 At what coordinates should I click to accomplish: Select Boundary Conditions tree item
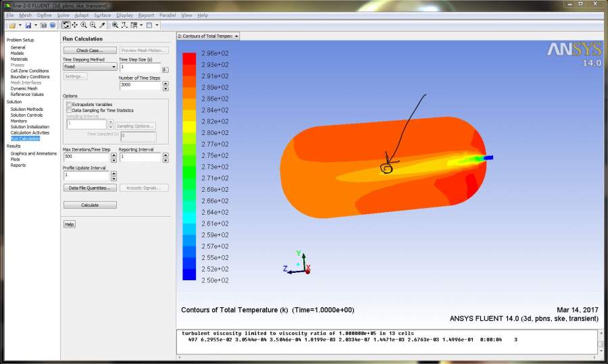[x=30, y=77]
